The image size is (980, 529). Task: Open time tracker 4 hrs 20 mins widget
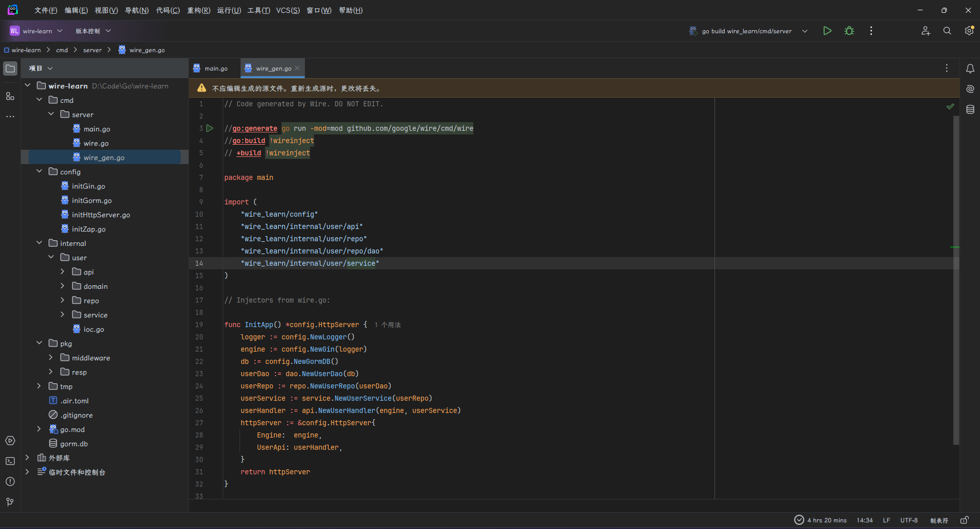[821, 520]
